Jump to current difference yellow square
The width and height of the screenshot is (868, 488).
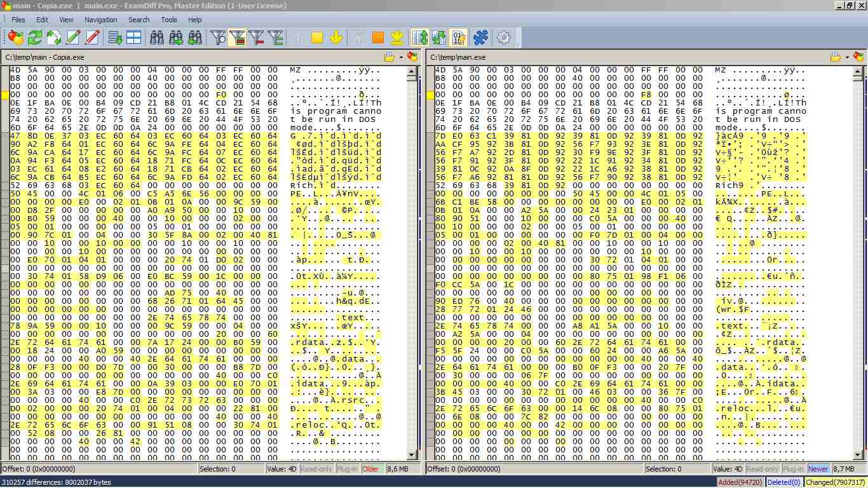tap(317, 37)
